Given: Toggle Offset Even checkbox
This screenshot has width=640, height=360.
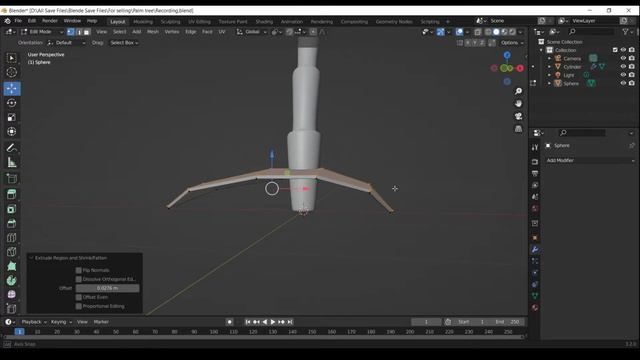Looking at the screenshot, I should [78, 297].
